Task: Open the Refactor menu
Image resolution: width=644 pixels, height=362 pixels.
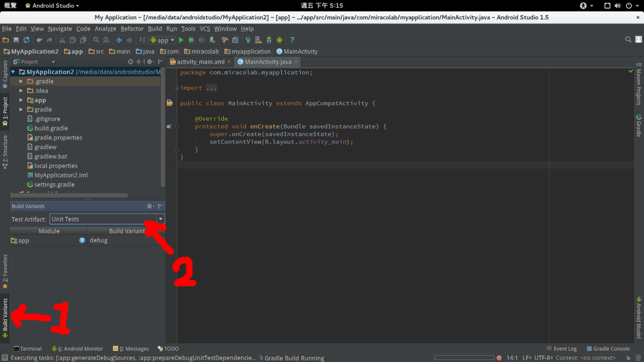Action: [x=132, y=29]
